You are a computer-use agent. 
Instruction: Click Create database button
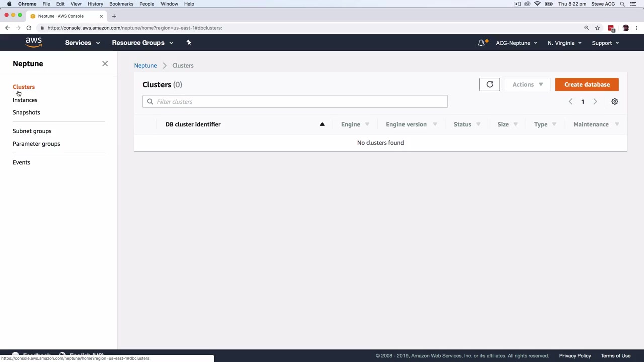pos(587,84)
